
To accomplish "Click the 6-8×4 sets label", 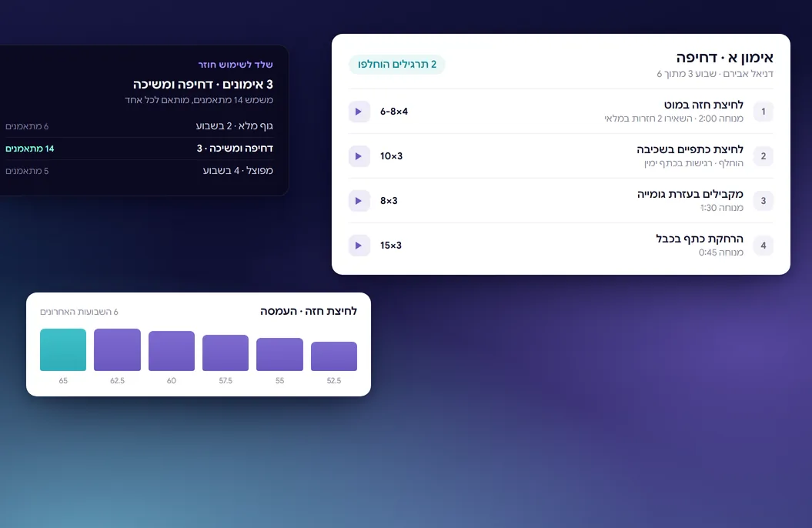I will point(394,112).
